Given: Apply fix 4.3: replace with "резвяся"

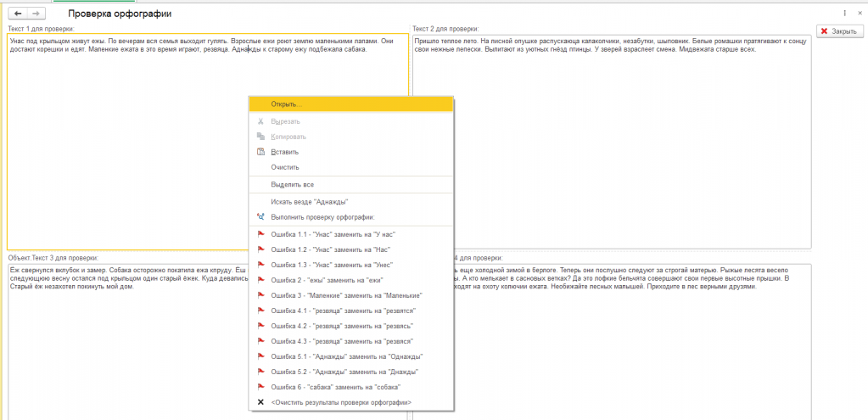Looking at the screenshot, I should 351,341.
